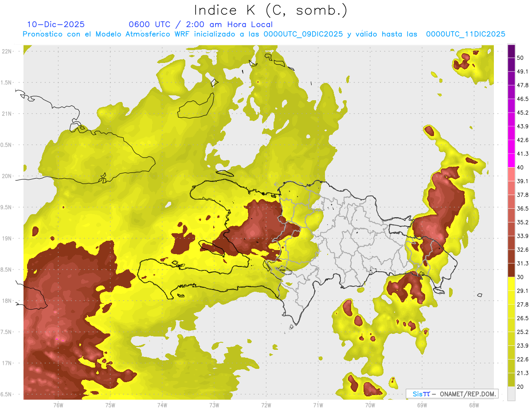This screenshot has width=532, height=411.
Task: Click the "18N" latitude axis label
Action: tap(8, 301)
